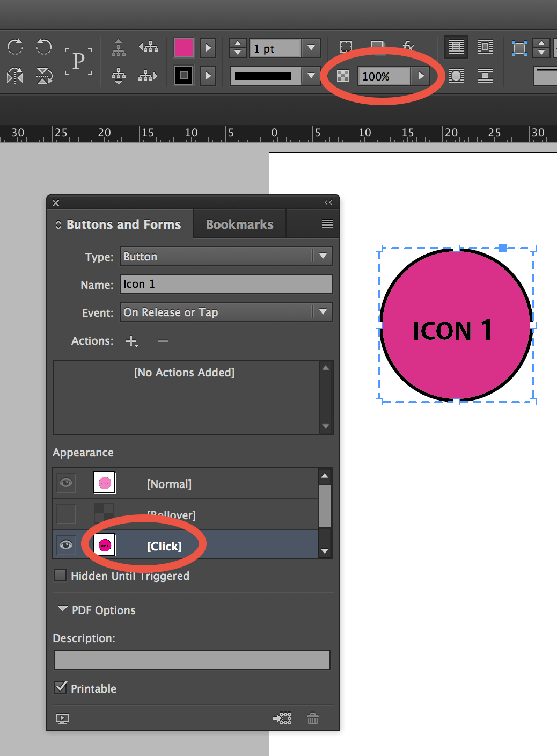This screenshot has height=756, width=557.
Task: Open the opacity slider arrow beside 100%
Action: (422, 76)
